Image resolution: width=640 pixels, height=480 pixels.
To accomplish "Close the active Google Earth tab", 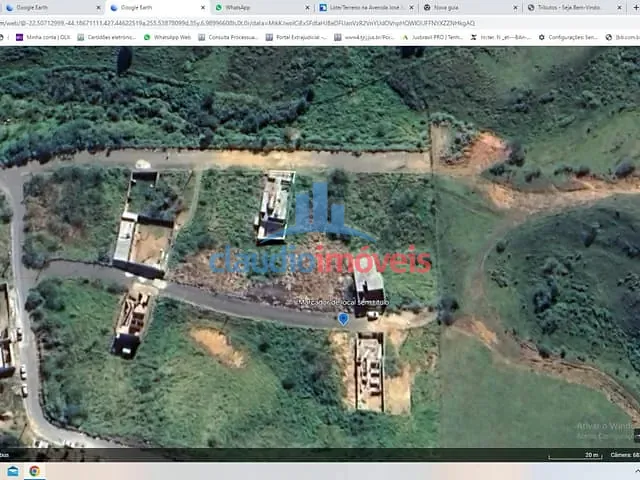I will tap(203, 7).
